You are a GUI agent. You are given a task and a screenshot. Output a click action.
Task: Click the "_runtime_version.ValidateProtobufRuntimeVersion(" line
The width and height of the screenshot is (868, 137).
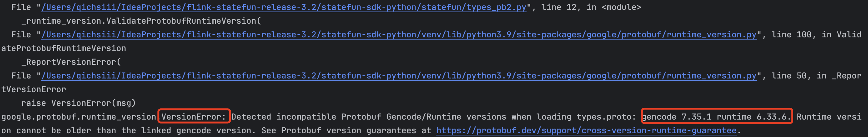141,21
